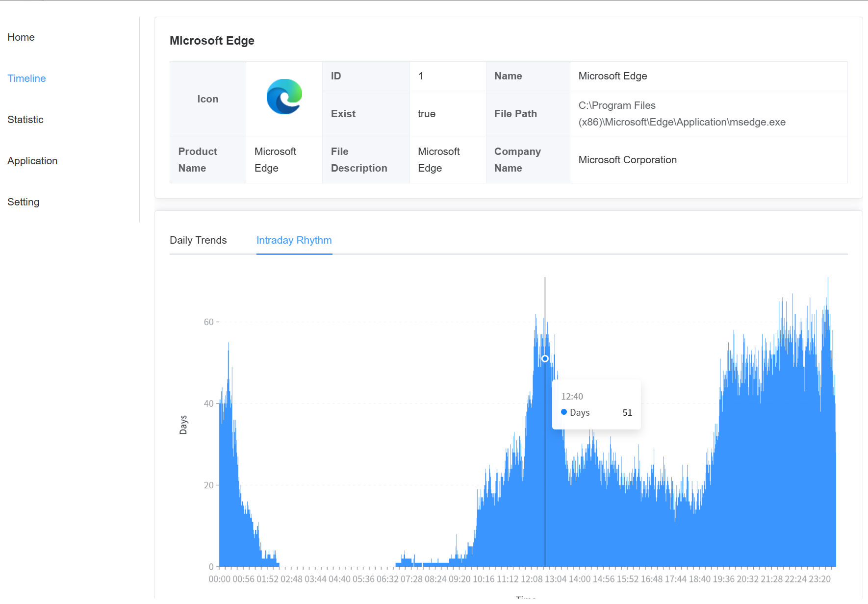Screen dimensions: 868x604
Task: Click the Icon header cell
Action: pyautogui.click(x=208, y=99)
